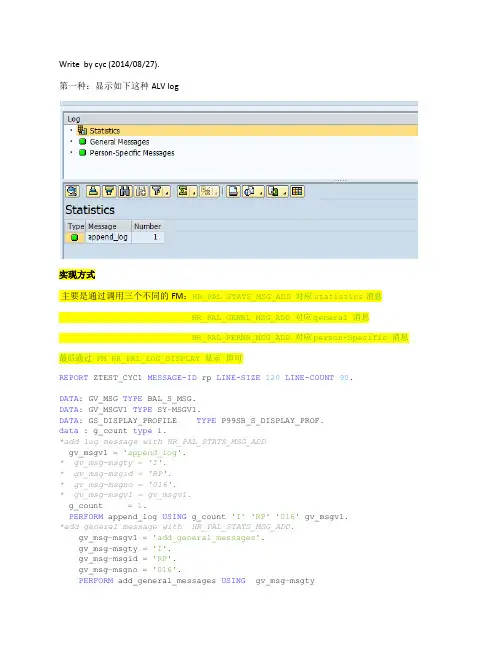The height and width of the screenshot is (649, 502).
Task: Click the 'REPORT ZTEST_CYC1' code line
Action: click(206, 378)
